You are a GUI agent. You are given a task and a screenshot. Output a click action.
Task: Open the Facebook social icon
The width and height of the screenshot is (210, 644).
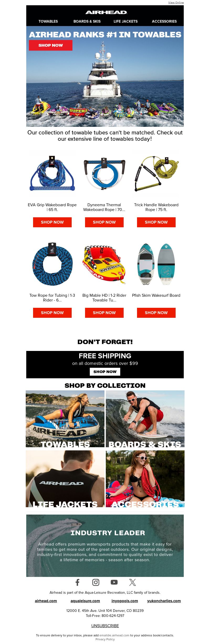click(x=77, y=582)
